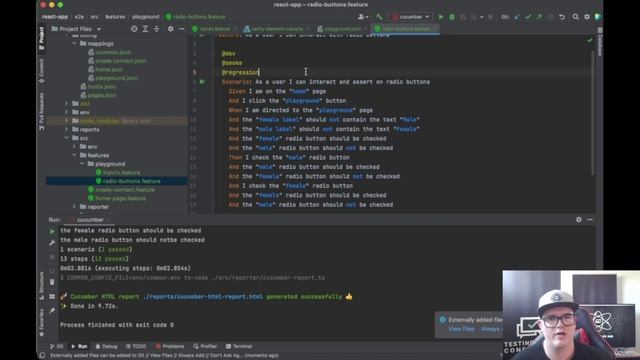Screen dimensions: 640x360
Task: Select create-contact.feature in project tree
Action: [125, 189]
